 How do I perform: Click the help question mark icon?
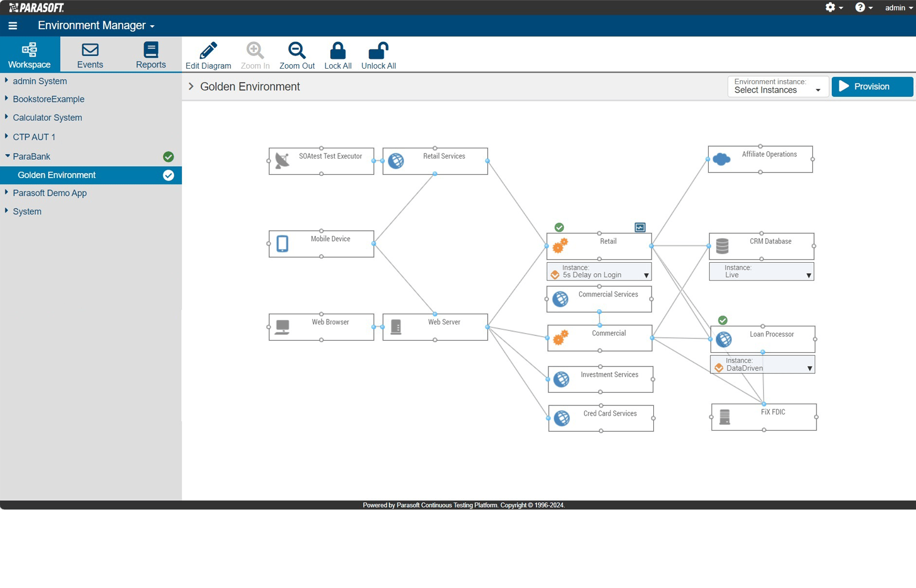pyautogui.click(x=860, y=7)
